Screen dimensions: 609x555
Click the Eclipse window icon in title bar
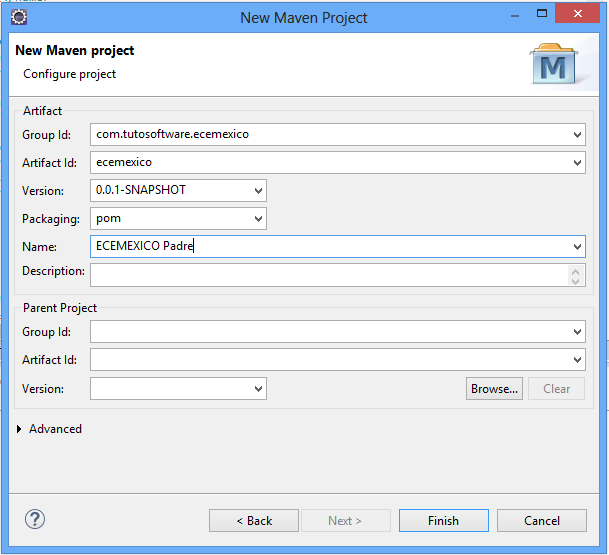coord(19,17)
